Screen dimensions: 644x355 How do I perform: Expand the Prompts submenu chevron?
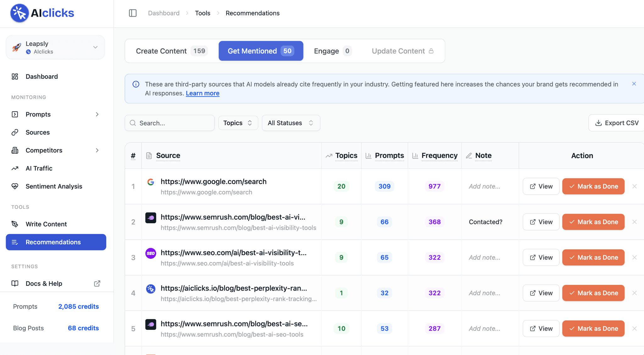[97, 114]
